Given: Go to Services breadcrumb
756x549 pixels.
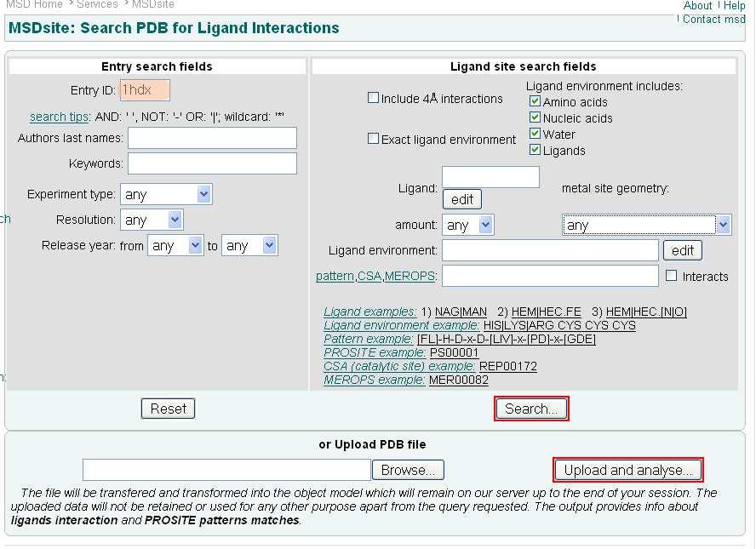Looking at the screenshot, I should (x=97, y=4).
